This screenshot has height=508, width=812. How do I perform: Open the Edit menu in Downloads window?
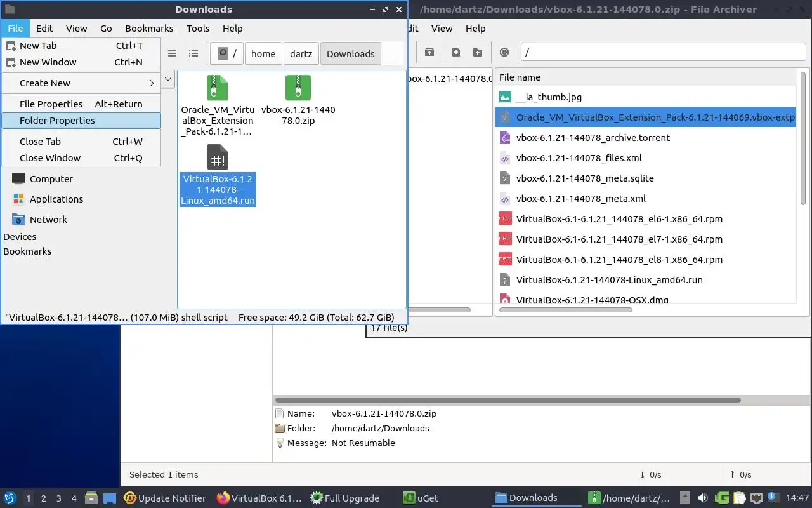44,29
